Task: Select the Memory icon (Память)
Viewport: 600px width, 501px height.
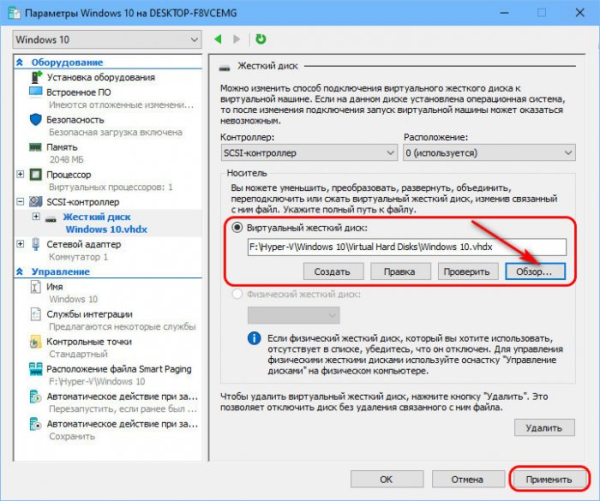Action: click(x=36, y=145)
